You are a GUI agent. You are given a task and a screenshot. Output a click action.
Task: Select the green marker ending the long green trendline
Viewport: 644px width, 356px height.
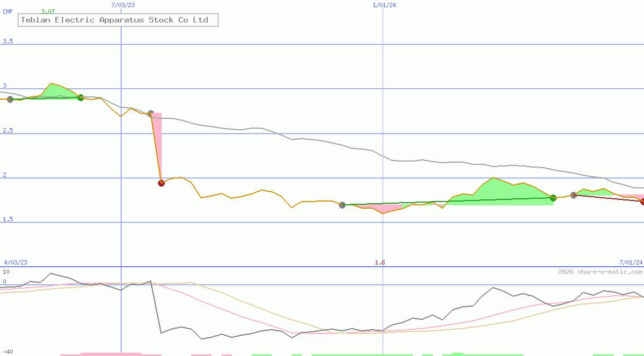[553, 198]
